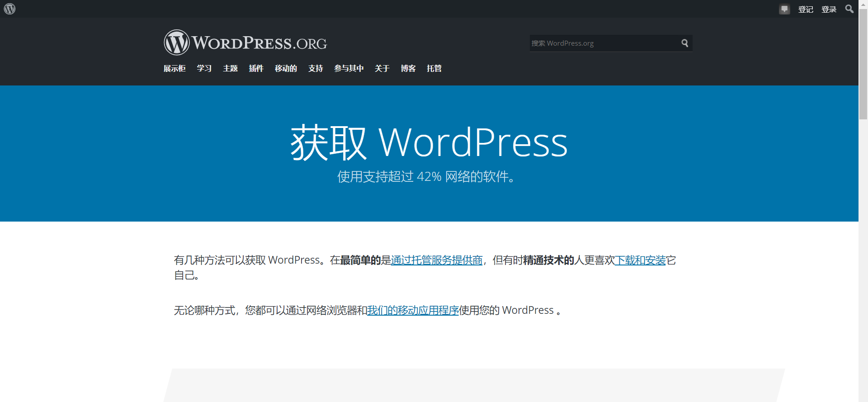Open the 展示柜 menu item

click(x=175, y=68)
